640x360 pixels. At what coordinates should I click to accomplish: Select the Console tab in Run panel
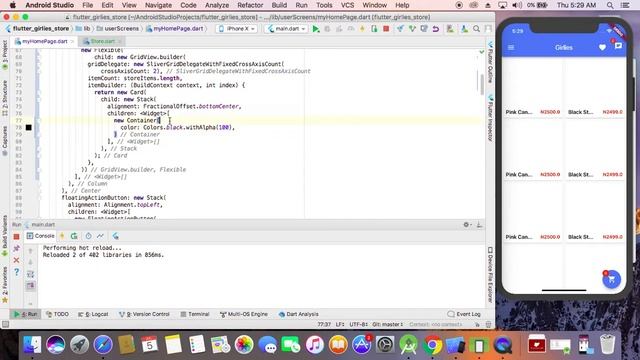[40, 236]
